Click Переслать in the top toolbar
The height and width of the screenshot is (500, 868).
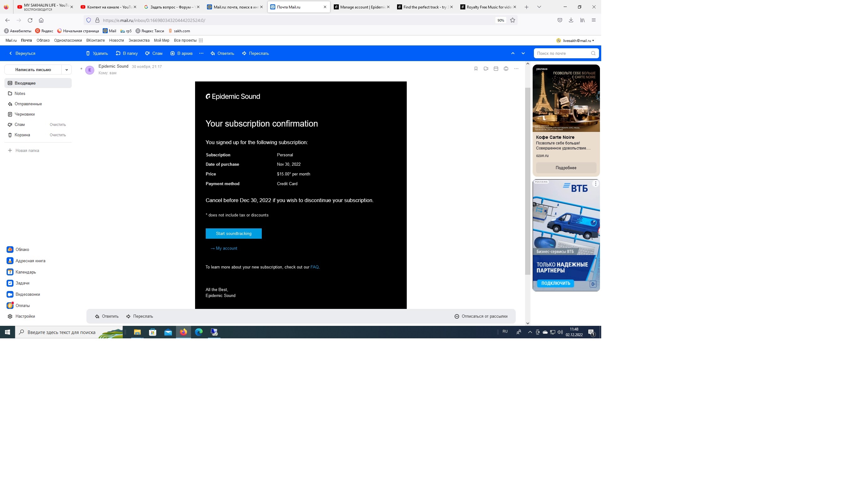255,53
